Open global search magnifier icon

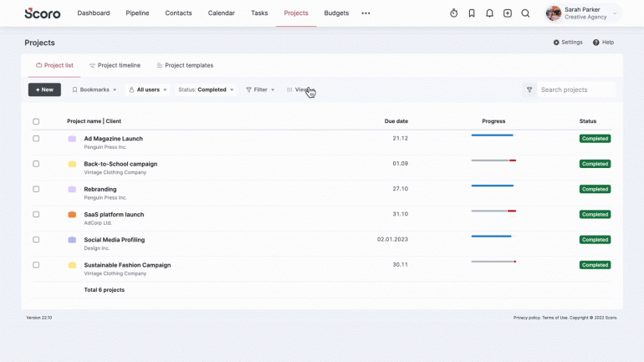tap(525, 13)
